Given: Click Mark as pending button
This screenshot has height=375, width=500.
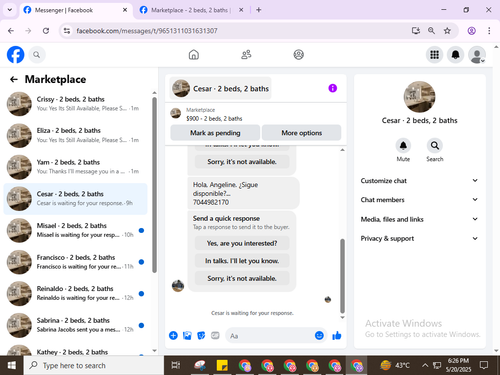Looking at the screenshot, I should point(215,133).
